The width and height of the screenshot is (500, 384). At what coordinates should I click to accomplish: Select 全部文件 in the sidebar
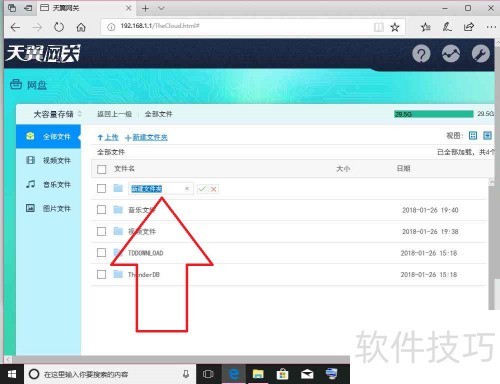point(49,136)
